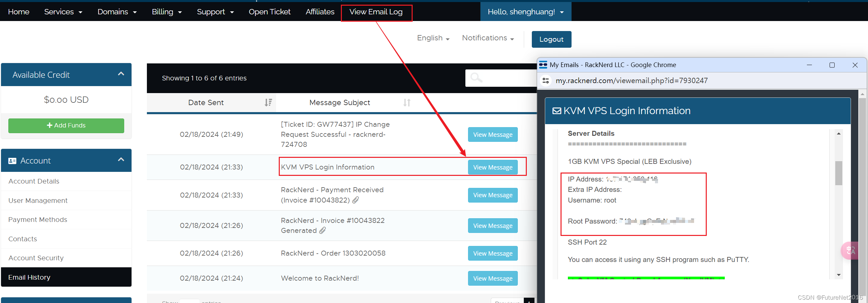Click attachment icon on Payment Received row
868x303 pixels.
point(356,200)
